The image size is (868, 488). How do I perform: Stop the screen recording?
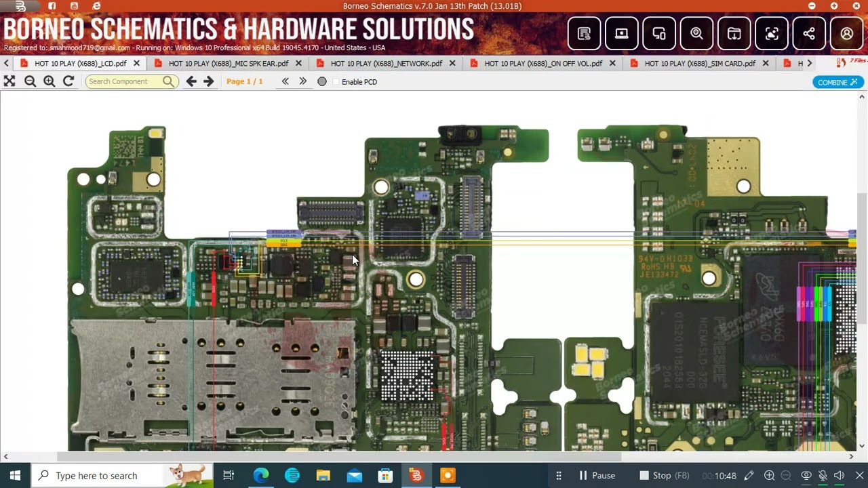665,476
